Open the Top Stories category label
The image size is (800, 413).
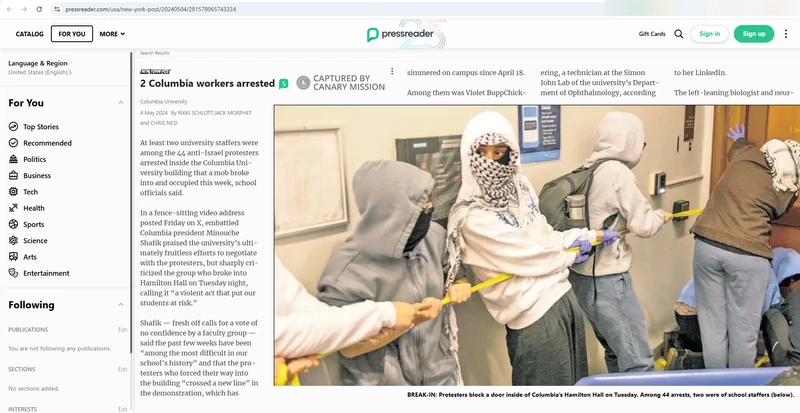click(41, 127)
